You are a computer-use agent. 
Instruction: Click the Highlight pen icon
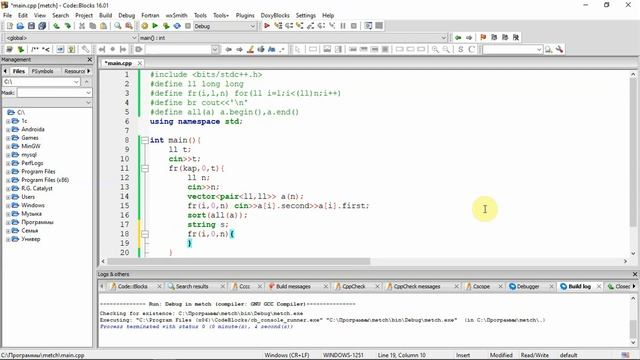click(x=250, y=49)
